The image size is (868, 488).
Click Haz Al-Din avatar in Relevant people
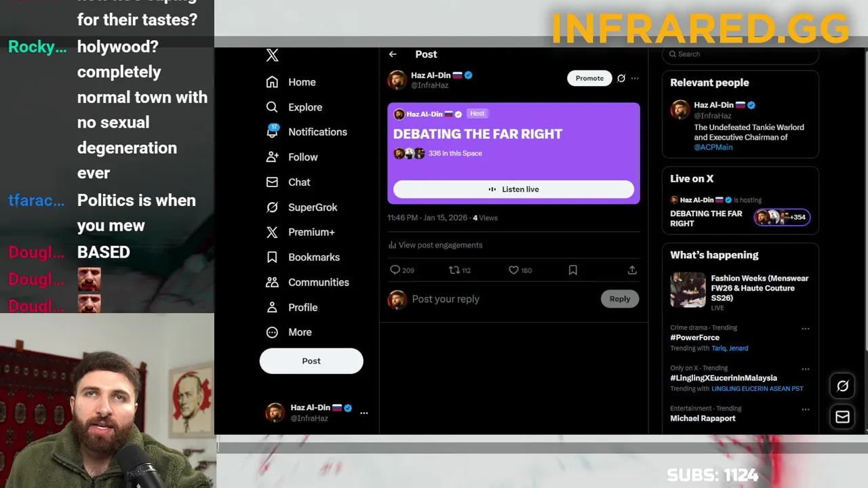(x=680, y=110)
